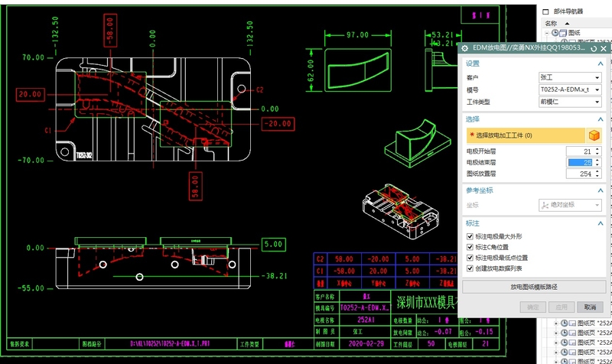Select the 图纸 root item in part navigator
Screen dimensions: 612x364
[574, 33]
